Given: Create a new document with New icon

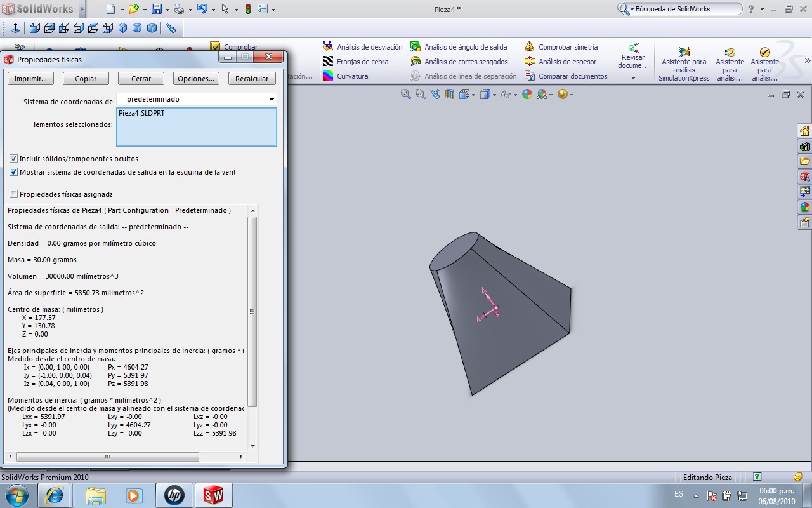Looking at the screenshot, I should coord(110,9).
